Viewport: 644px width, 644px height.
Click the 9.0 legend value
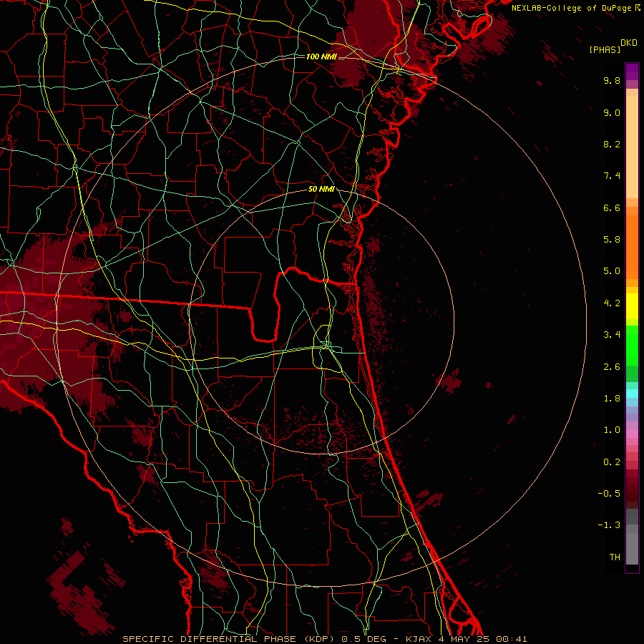(612, 112)
